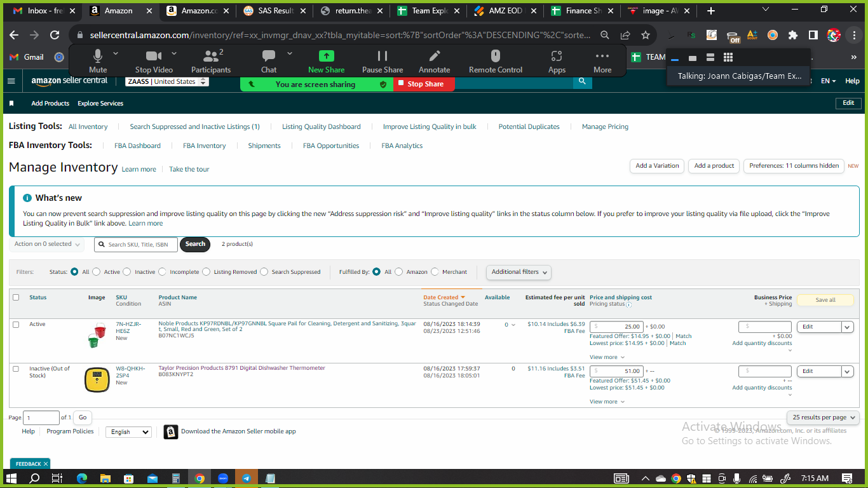868x488 pixels.
Task: Click Add a product button
Action: 714,166
